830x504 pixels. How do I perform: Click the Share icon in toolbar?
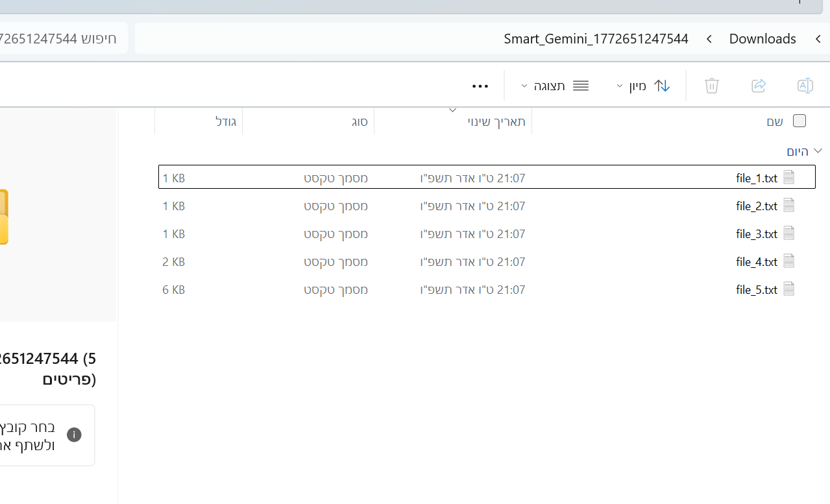(x=758, y=86)
